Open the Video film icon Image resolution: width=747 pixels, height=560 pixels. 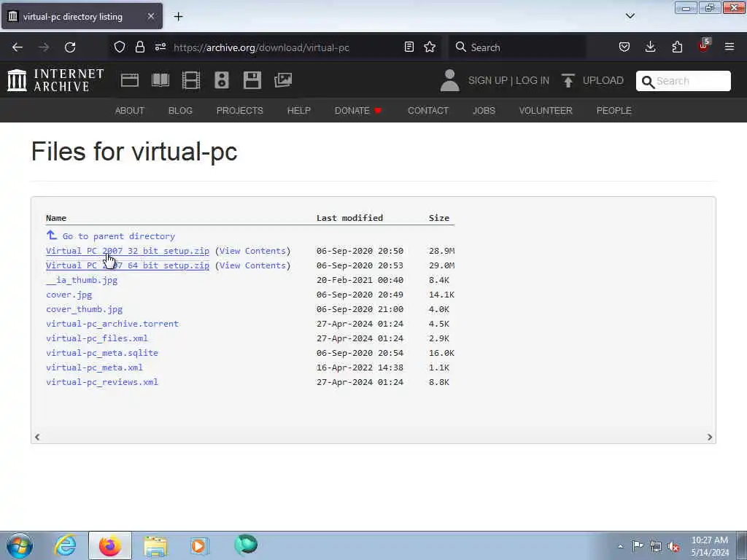pos(191,80)
